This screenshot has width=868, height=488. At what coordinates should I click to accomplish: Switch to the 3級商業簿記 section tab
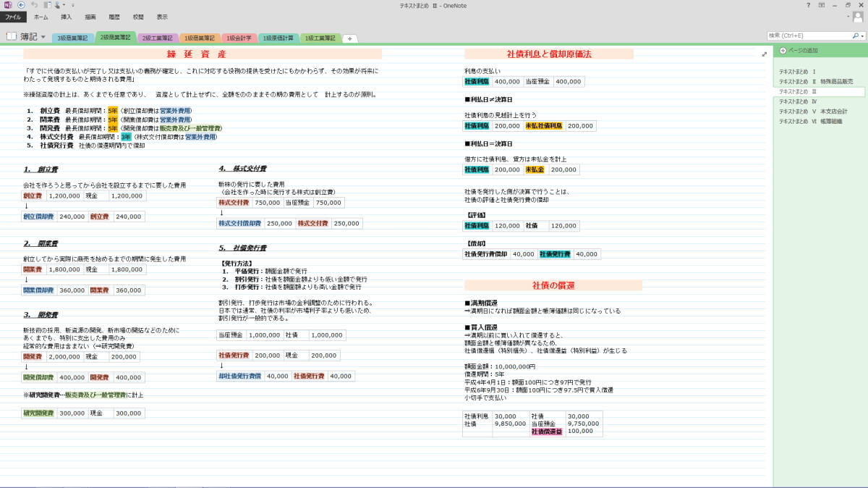click(x=72, y=38)
